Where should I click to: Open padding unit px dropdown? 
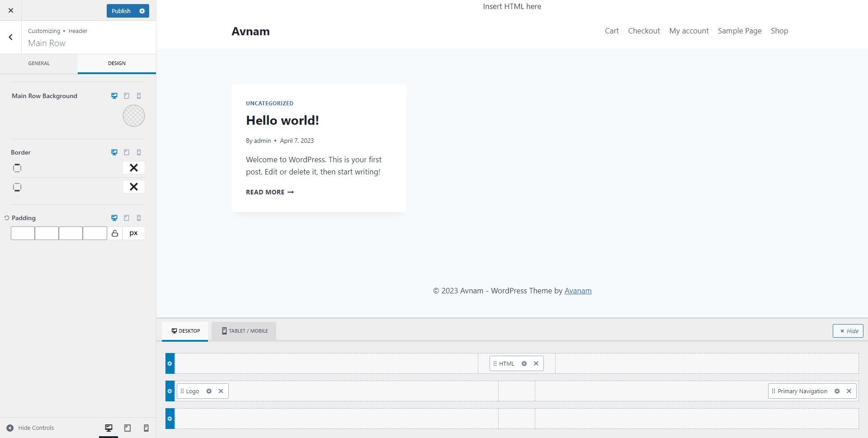(134, 233)
